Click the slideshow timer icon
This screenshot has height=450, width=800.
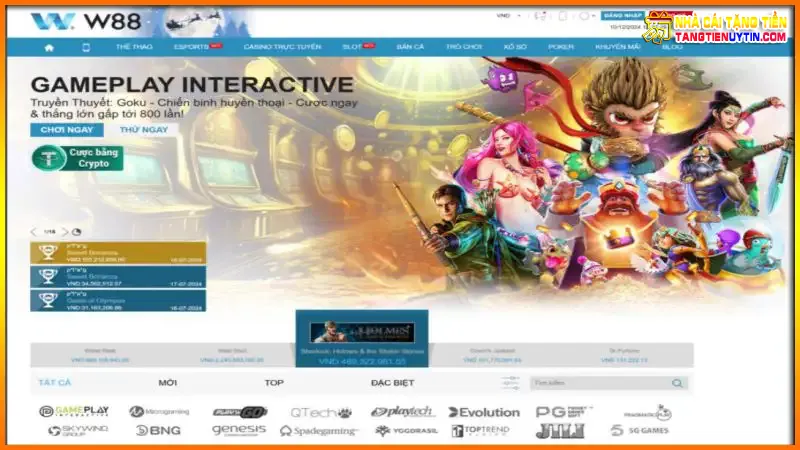point(77,232)
